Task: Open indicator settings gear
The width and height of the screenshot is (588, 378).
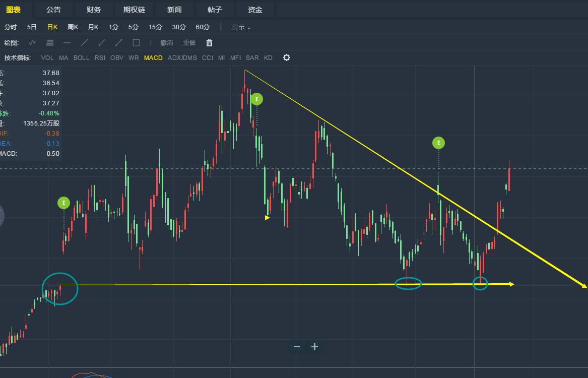Action: pos(287,57)
